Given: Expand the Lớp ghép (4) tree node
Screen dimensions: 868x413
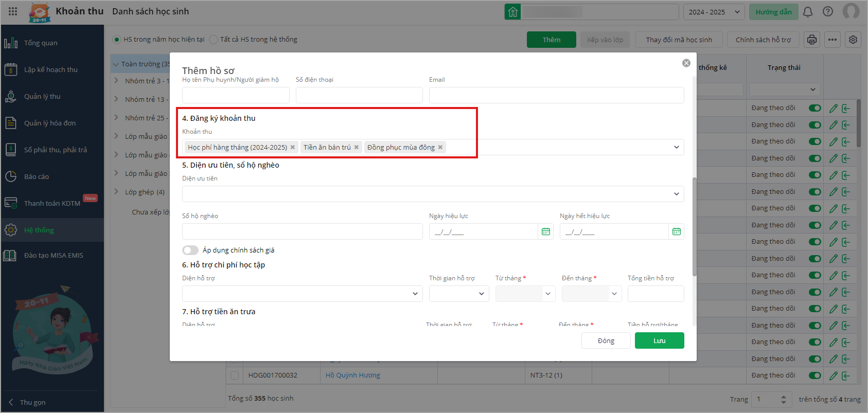Looking at the screenshot, I should coord(116,192).
